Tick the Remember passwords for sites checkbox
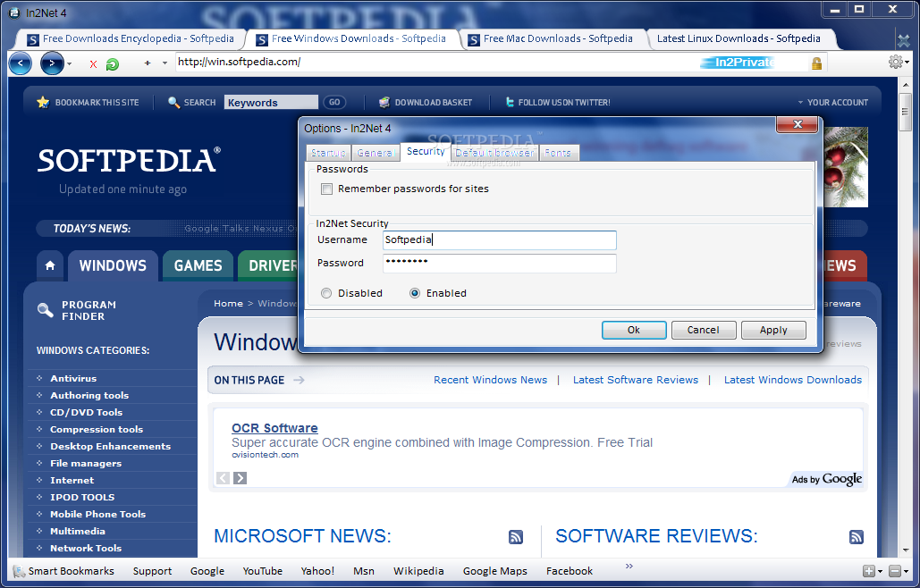 coord(327,189)
